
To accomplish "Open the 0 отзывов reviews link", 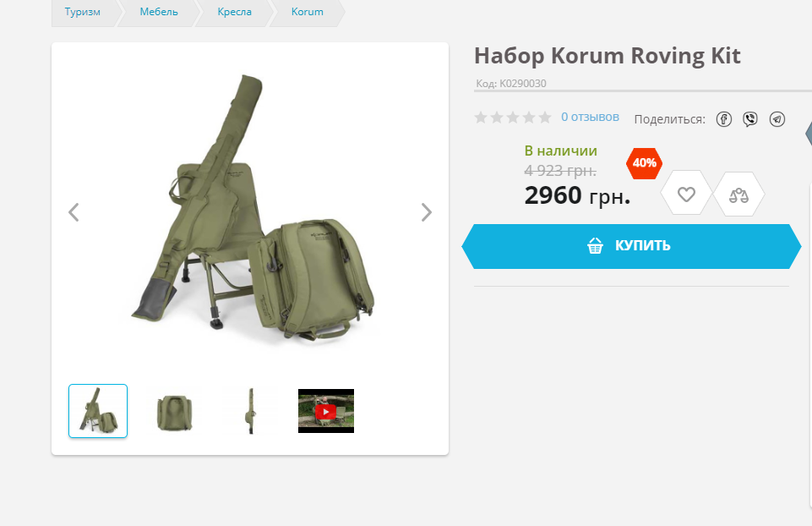I will [590, 117].
